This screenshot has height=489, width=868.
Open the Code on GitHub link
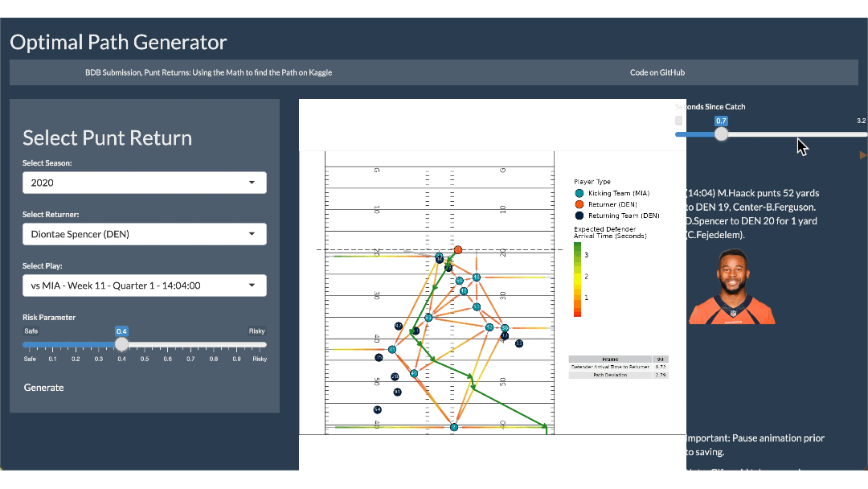[x=657, y=72]
